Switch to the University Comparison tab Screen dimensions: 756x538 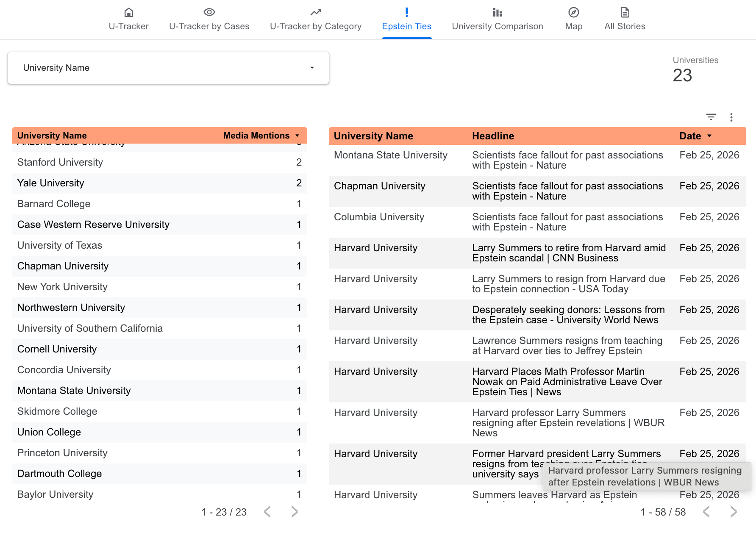tap(497, 26)
